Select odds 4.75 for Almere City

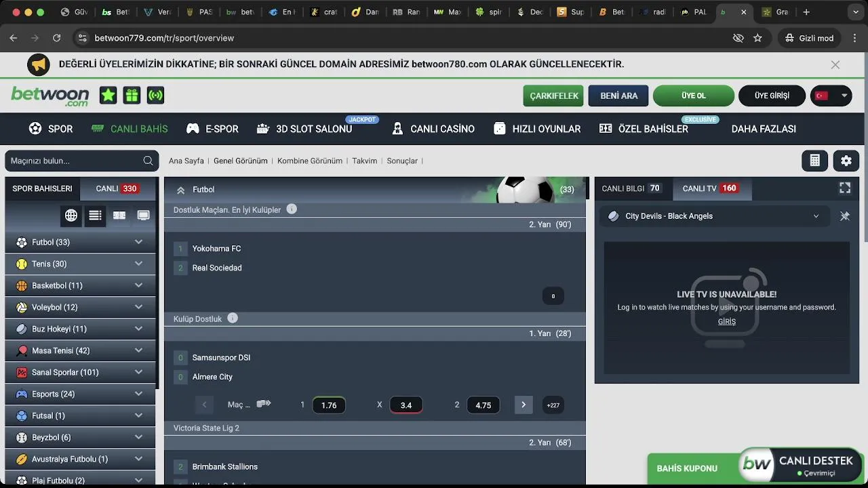coord(484,405)
